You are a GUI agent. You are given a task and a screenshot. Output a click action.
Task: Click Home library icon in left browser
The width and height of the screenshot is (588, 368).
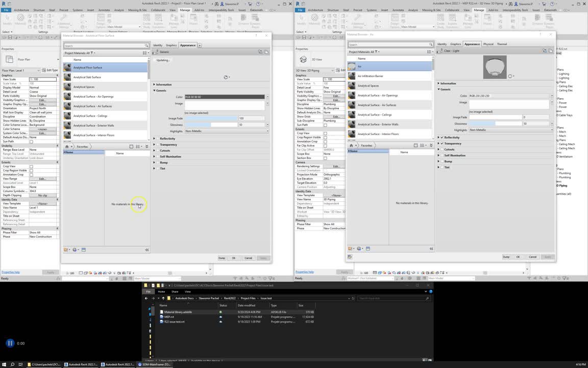tap(67, 147)
